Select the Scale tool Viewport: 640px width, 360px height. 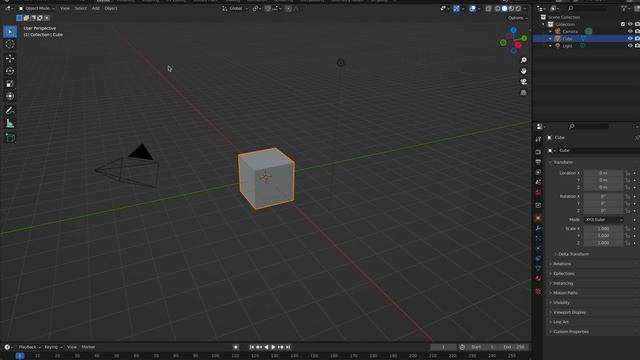(x=10, y=84)
